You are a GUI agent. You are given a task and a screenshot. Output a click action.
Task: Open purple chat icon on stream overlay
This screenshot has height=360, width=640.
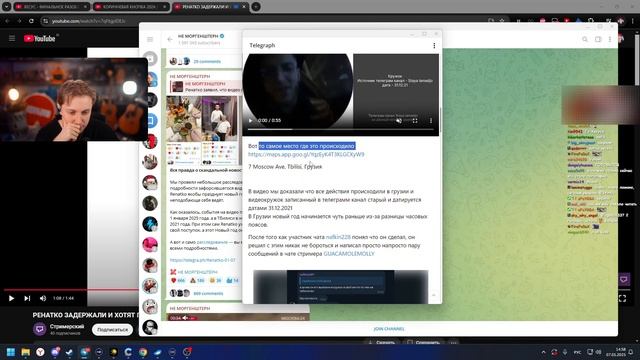(x=624, y=280)
